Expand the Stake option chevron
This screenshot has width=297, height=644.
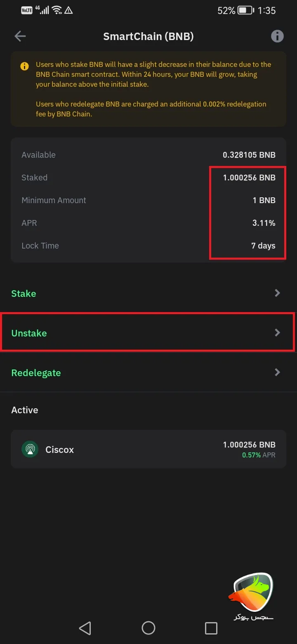click(277, 293)
